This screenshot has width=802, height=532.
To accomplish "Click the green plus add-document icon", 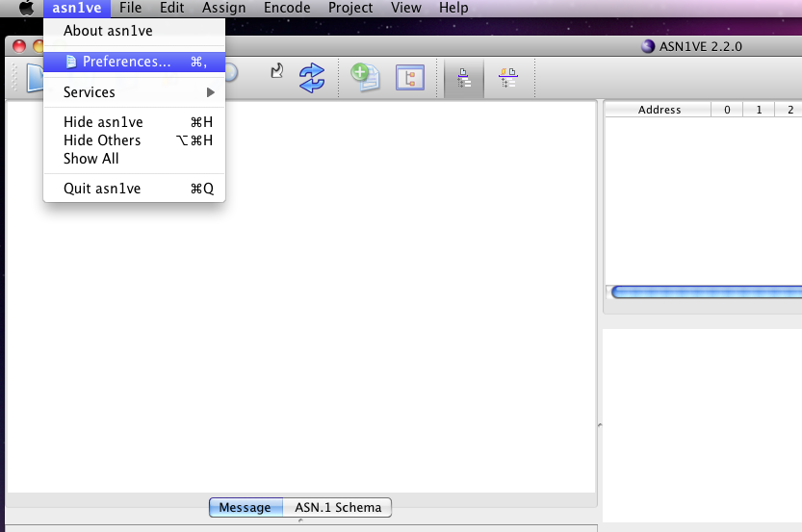I will pyautogui.click(x=364, y=77).
